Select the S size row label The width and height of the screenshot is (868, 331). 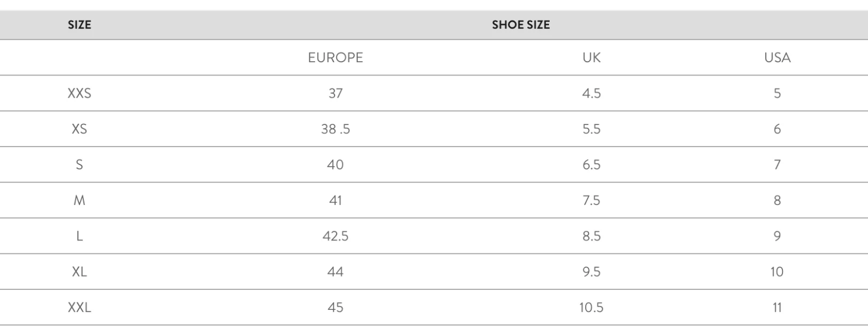pyautogui.click(x=79, y=165)
